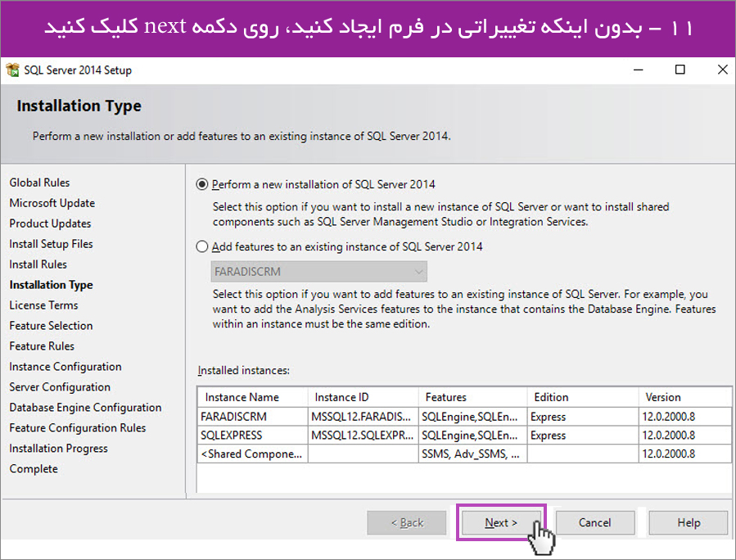The image size is (736, 560).
Task: Minimize the SQL Server 2014 Setup window
Action: click(639, 70)
